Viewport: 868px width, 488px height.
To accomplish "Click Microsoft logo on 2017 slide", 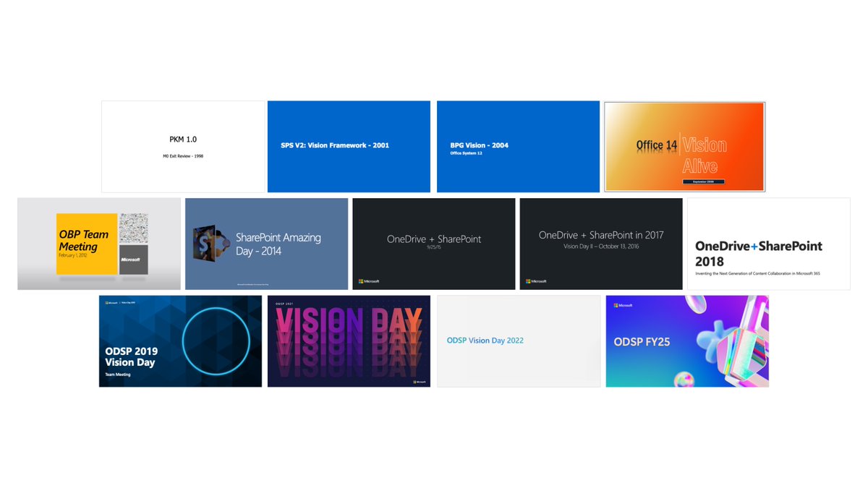I will point(536,281).
